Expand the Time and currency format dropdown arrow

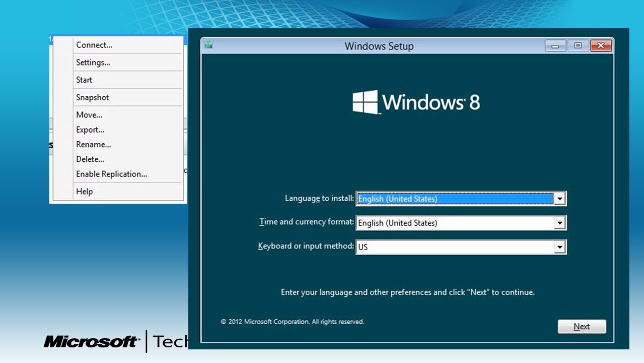click(x=559, y=223)
